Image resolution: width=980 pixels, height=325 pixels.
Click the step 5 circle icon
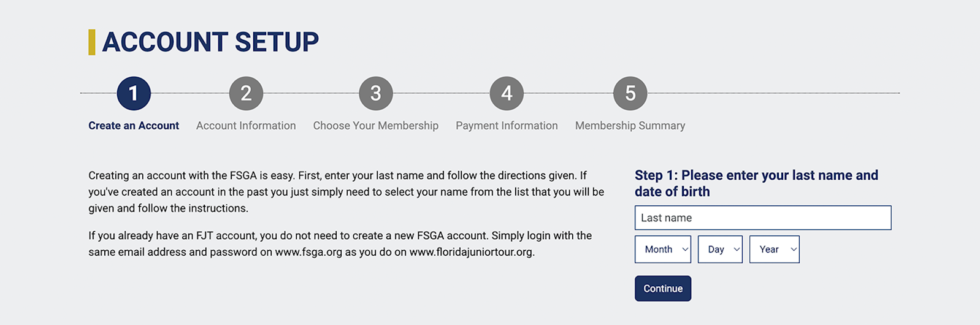[x=630, y=93]
